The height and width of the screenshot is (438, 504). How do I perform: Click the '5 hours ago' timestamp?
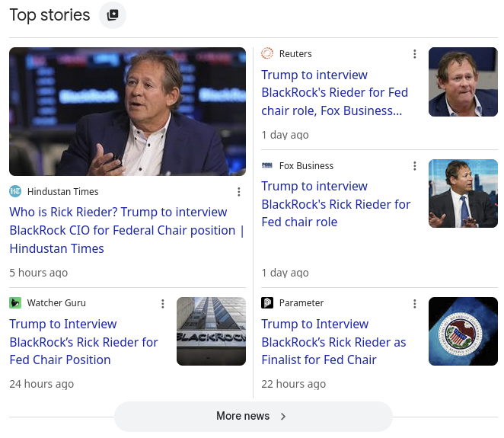(39, 273)
